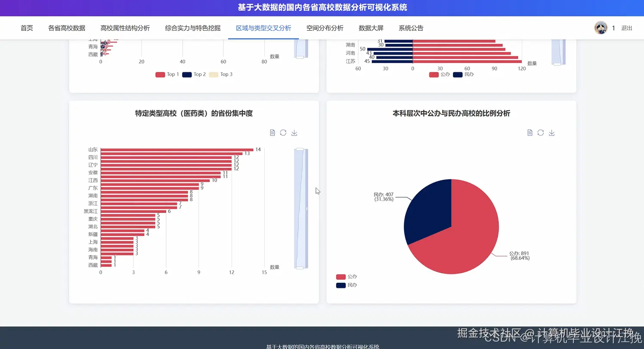Toggle Top 1 legend series
Screen dimensions: 644x349
[x=167, y=74]
